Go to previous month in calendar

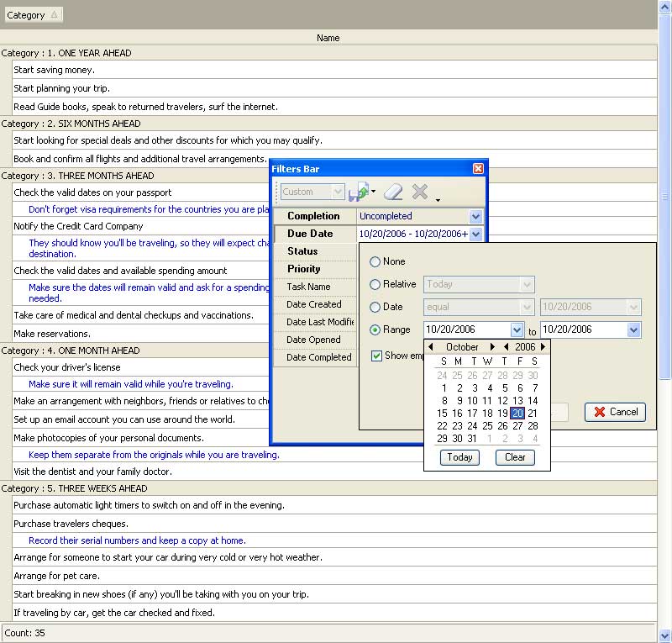[431, 347]
